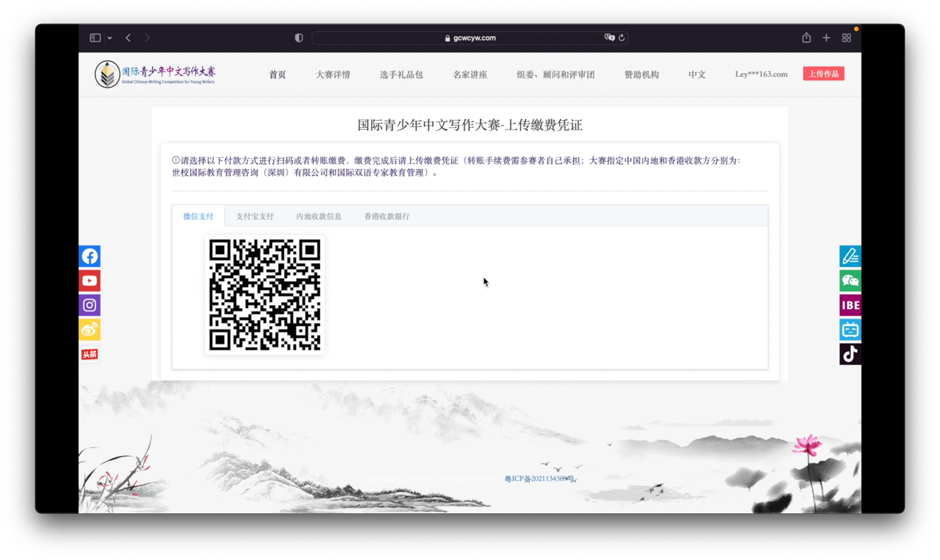Open the 名家讲座 nav menu item

(x=470, y=74)
